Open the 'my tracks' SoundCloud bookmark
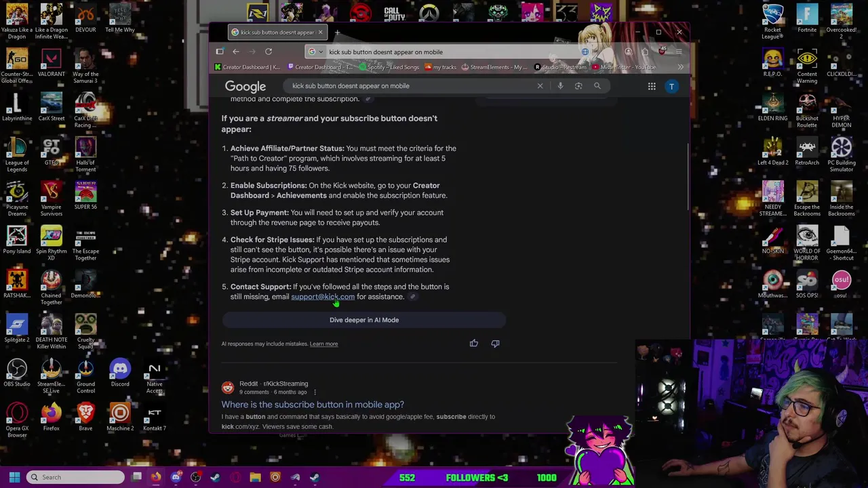The width and height of the screenshot is (868, 488). point(441,67)
